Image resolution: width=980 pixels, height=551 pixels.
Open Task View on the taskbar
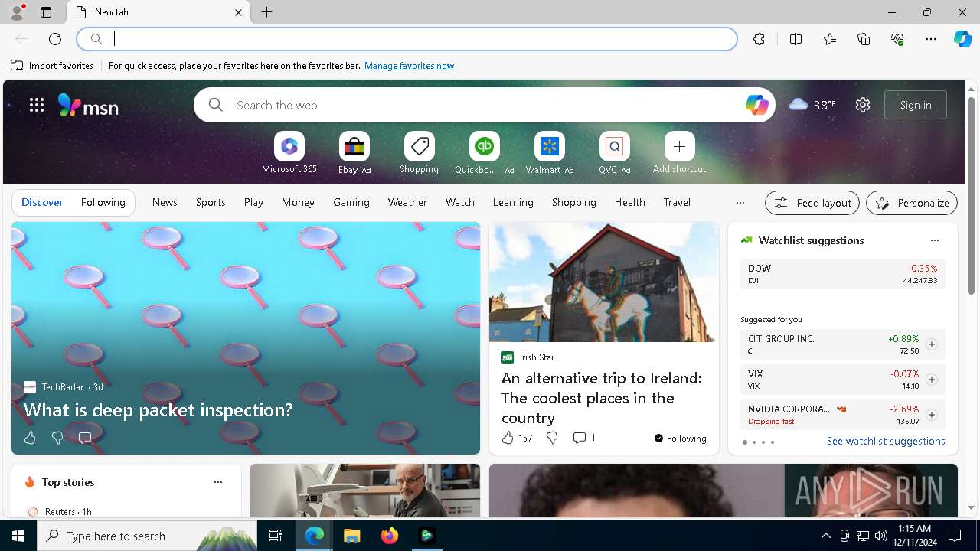tap(276, 536)
